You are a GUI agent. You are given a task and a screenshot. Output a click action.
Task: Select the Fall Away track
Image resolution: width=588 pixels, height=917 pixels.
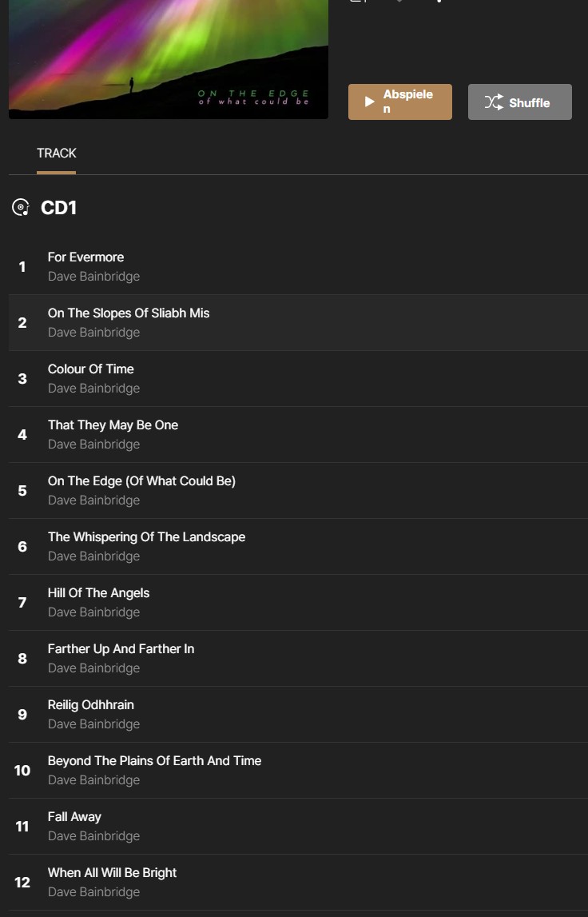(298, 827)
